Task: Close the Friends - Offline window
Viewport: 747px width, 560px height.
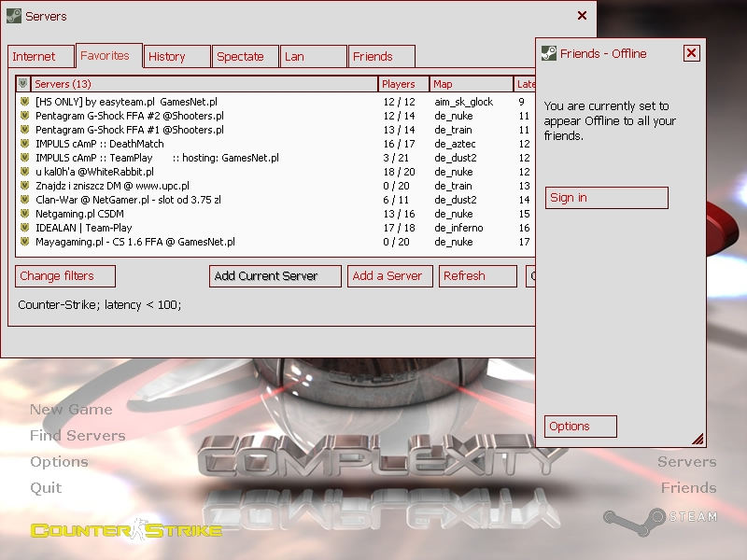Action: click(x=691, y=53)
